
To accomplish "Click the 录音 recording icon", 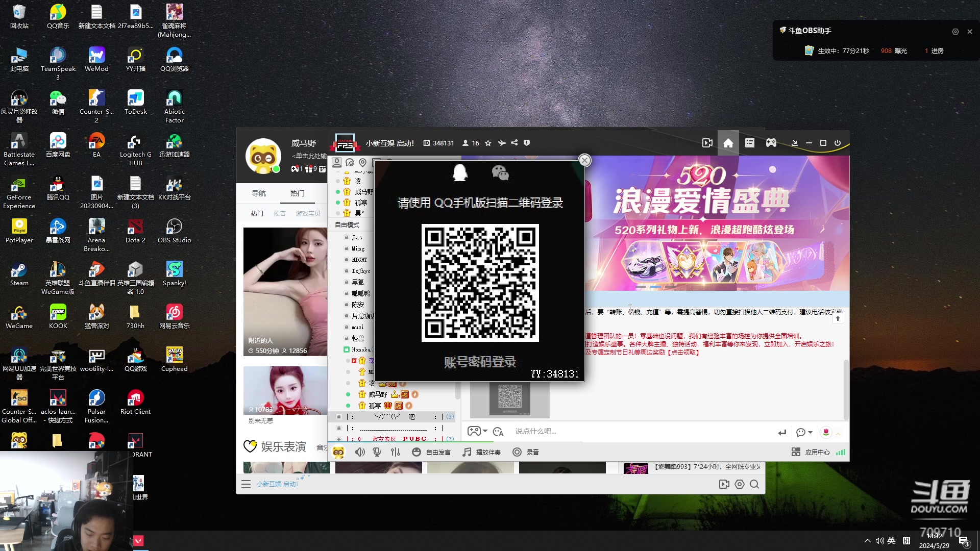I will 526,452.
